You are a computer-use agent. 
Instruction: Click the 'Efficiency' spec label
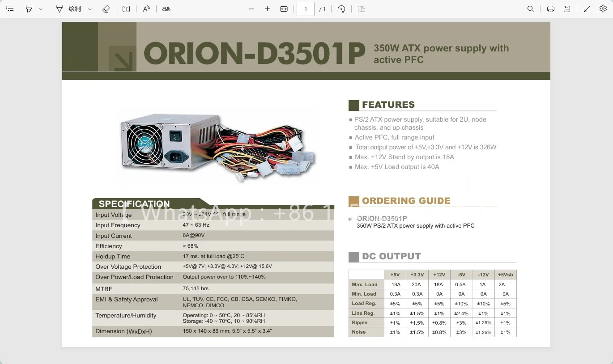(108, 246)
